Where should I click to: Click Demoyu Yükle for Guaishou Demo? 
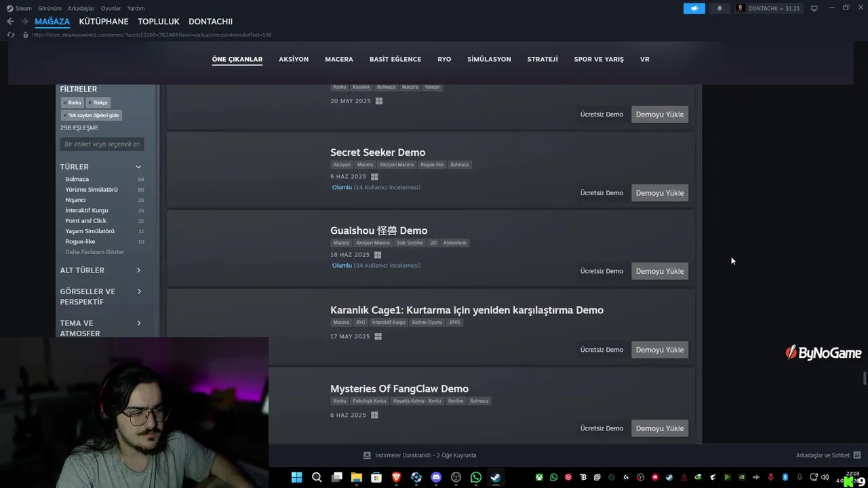click(660, 271)
